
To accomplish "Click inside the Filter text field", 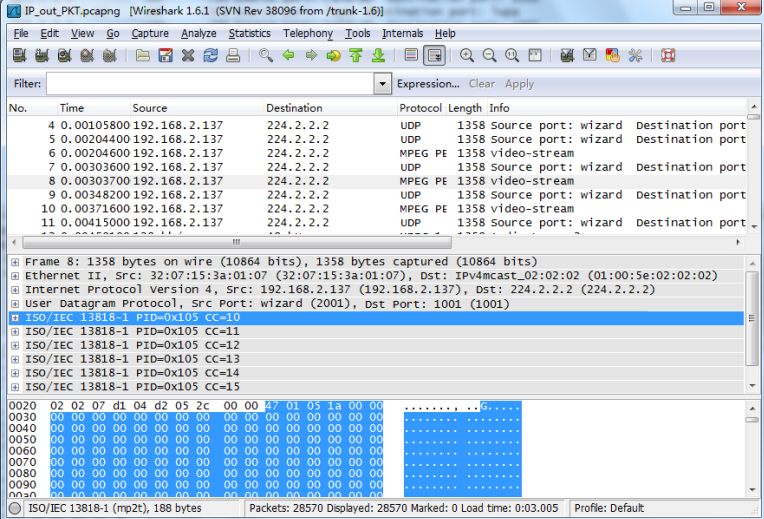I will 212,84.
